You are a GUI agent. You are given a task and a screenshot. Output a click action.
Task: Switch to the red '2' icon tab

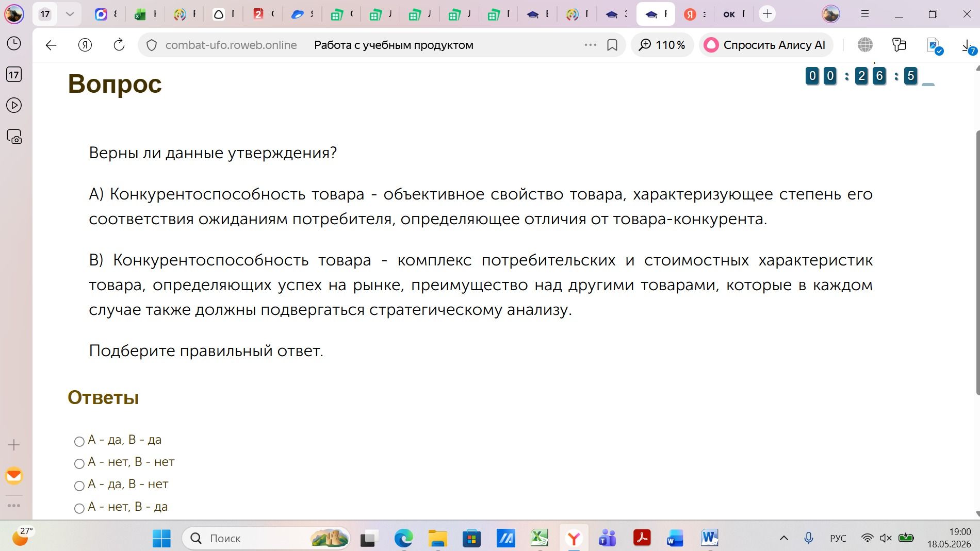(x=264, y=14)
